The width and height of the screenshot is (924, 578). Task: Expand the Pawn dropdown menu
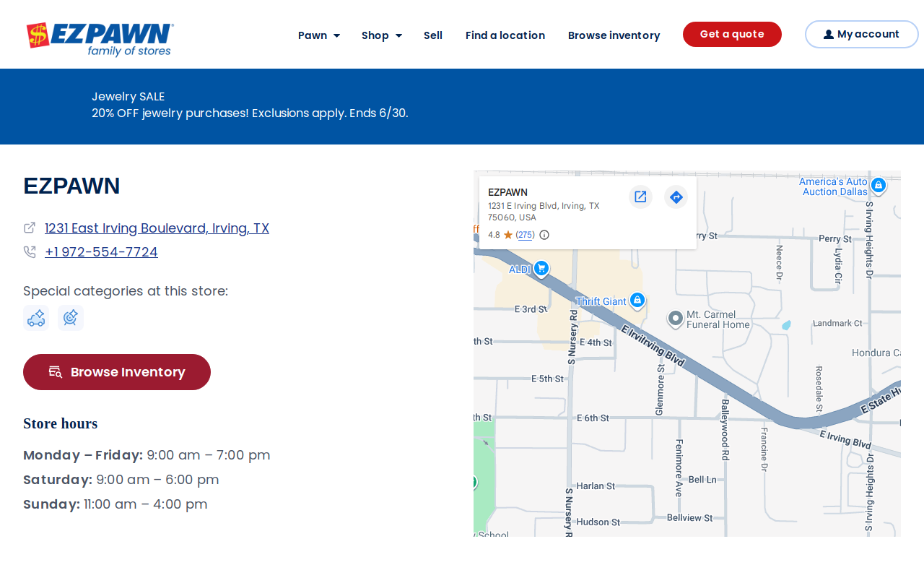pos(319,35)
